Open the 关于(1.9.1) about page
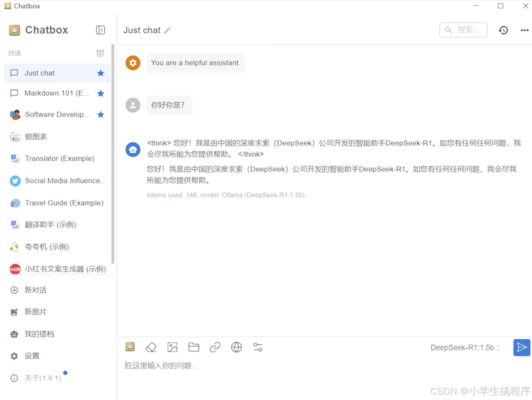This screenshot has height=400, width=532. click(57, 378)
